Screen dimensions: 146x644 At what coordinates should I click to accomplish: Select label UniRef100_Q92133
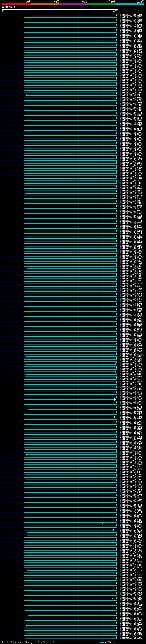pyautogui.click(x=131, y=196)
